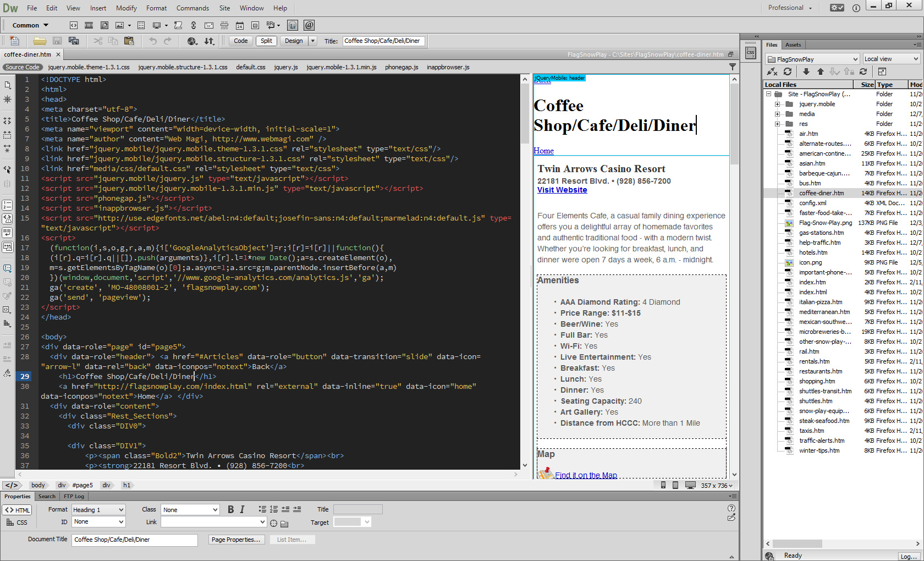Switch Properties panel to CSS mode

coord(18,522)
